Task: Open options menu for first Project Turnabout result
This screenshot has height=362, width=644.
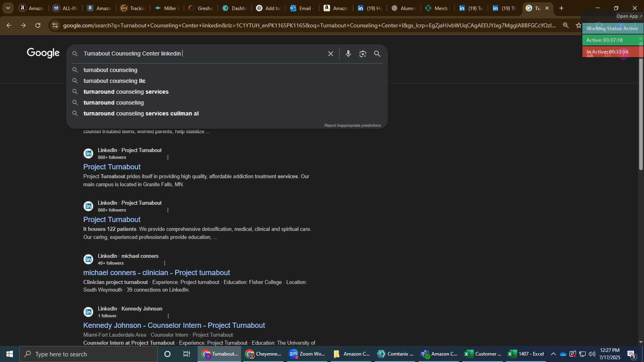Action: point(168,157)
